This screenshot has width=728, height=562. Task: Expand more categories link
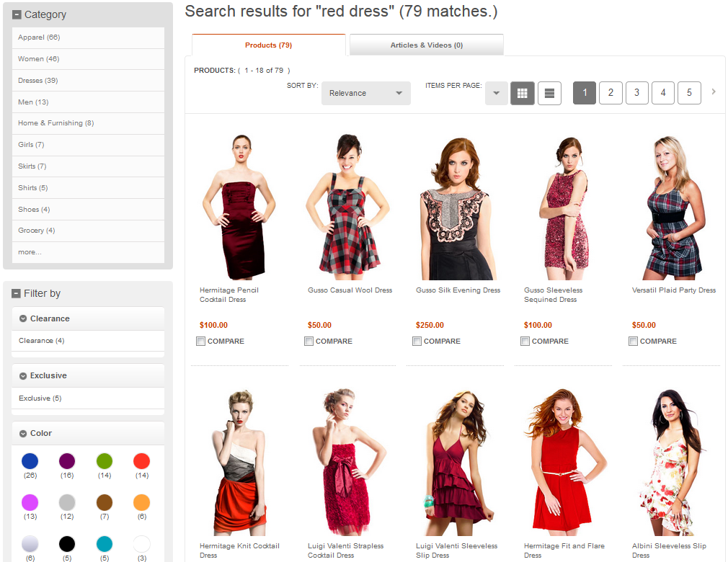pyautogui.click(x=30, y=252)
